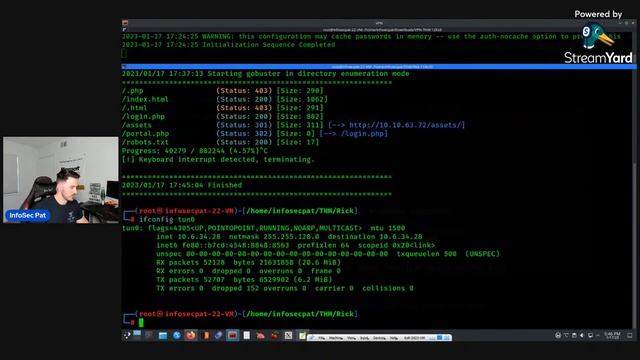Select the /index.html result line
This screenshot has width=640, height=360.
click(x=224, y=99)
